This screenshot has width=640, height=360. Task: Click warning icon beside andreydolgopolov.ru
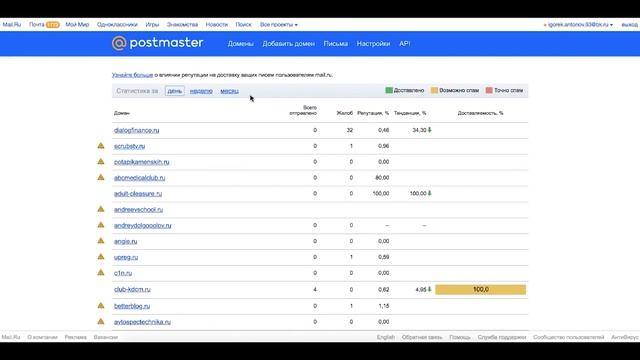(x=101, y=225)
